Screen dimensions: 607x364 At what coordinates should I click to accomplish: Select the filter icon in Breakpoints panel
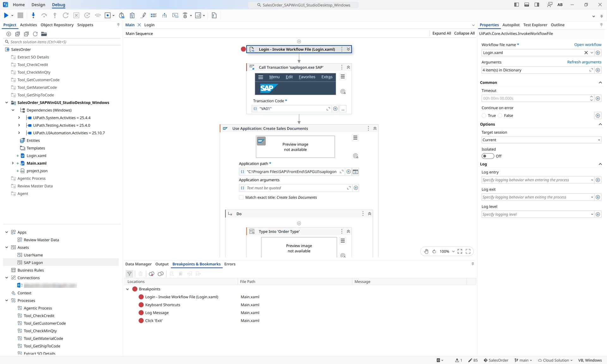click(129, 274)
